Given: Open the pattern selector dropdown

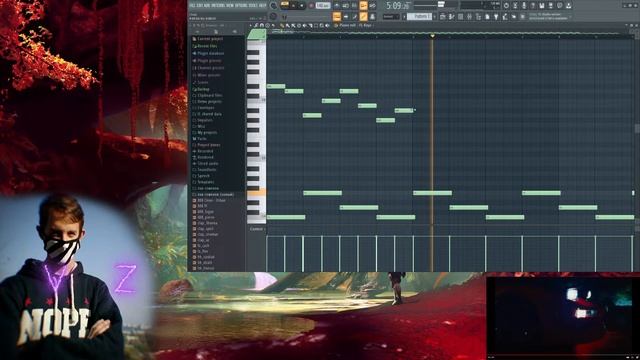Looking at the screenshot, I should coord(419,17).
